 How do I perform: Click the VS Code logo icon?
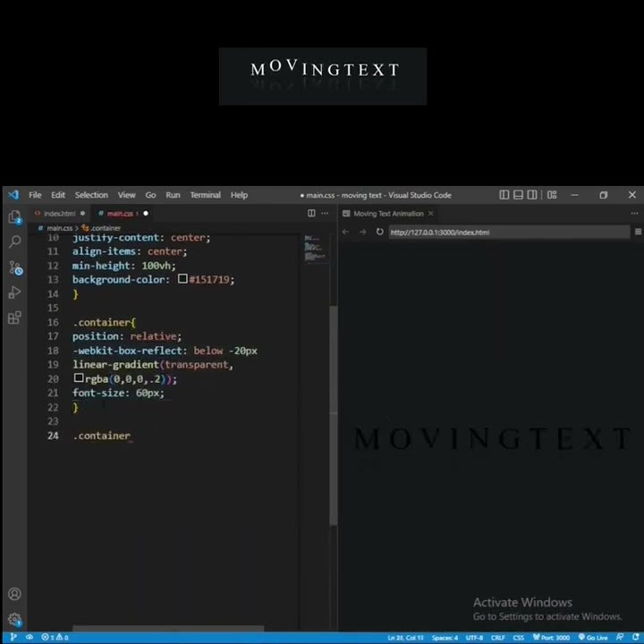[x=13, y=195]
